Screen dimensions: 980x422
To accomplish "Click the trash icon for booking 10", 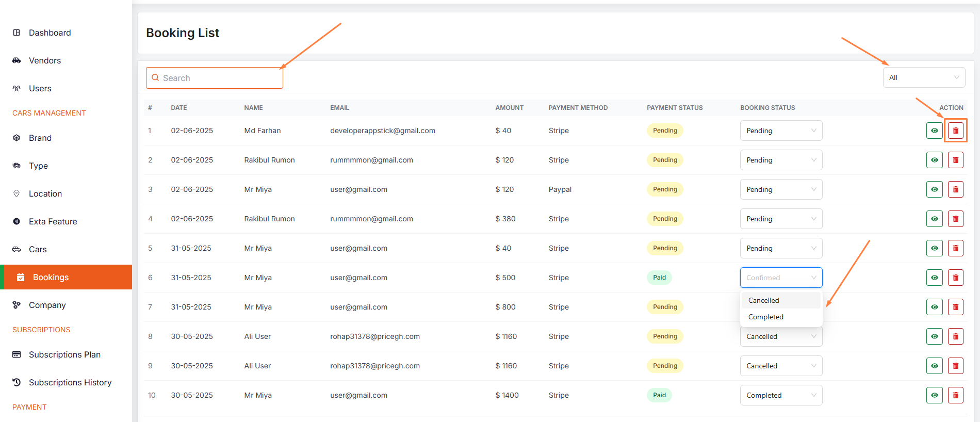I will (x=955, y=395).
